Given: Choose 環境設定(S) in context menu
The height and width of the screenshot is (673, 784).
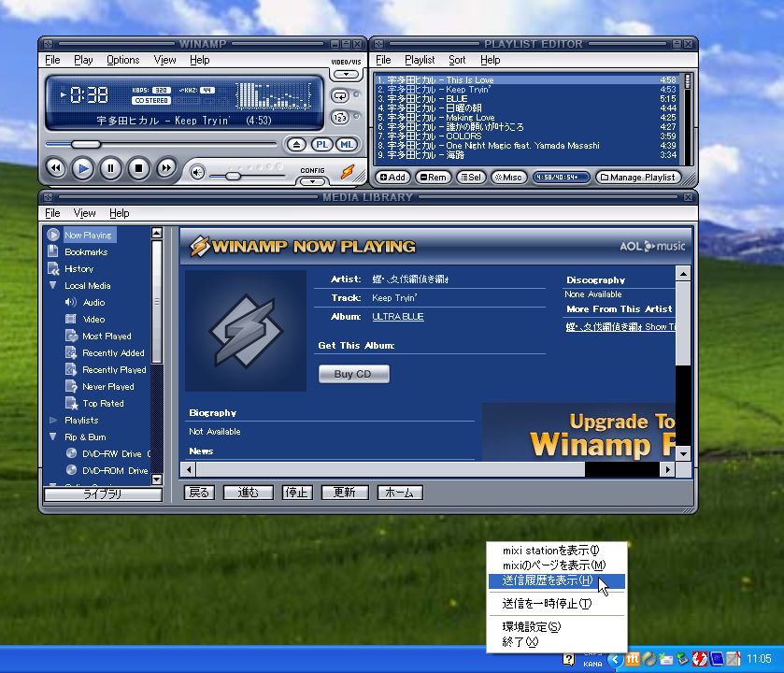Looking at the screenshot, I should (557, 627).
